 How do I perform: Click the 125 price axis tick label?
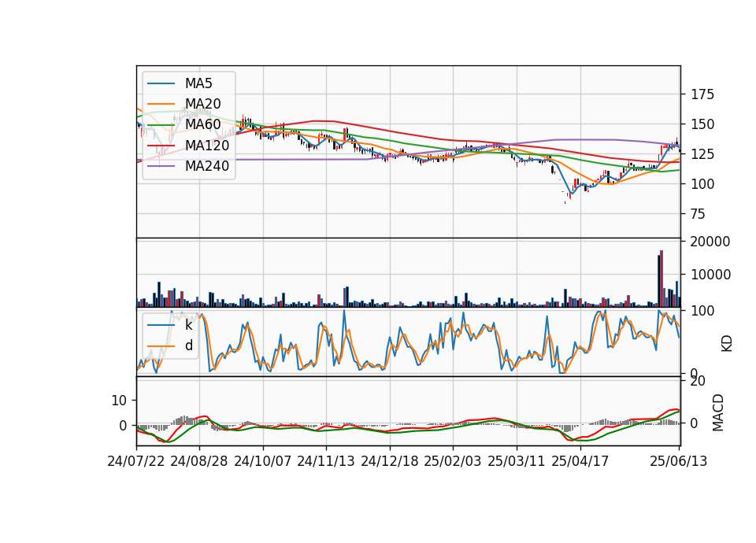(702, 154)
